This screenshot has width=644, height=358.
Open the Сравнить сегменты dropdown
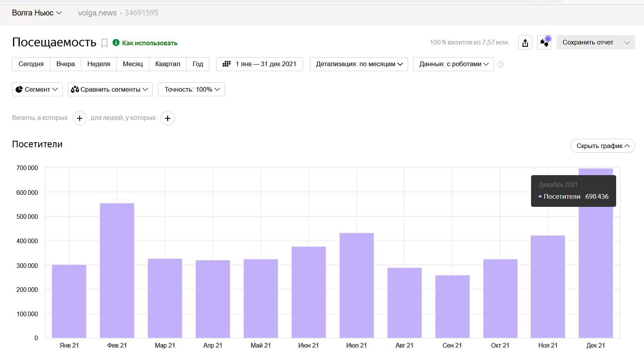click(x=110, y=89)
